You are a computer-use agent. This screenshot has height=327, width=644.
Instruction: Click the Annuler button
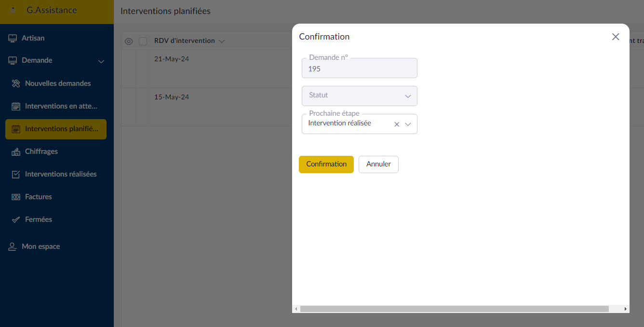[378, 164]
